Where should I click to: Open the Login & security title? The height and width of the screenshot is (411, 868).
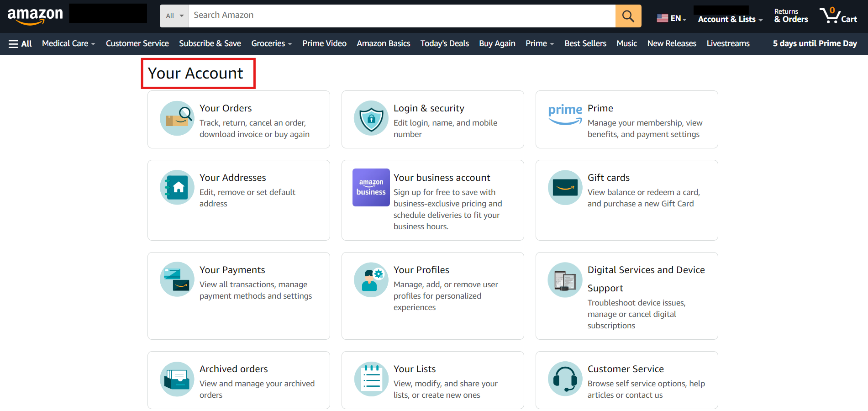pyautogui.click(x=429, y=108)
